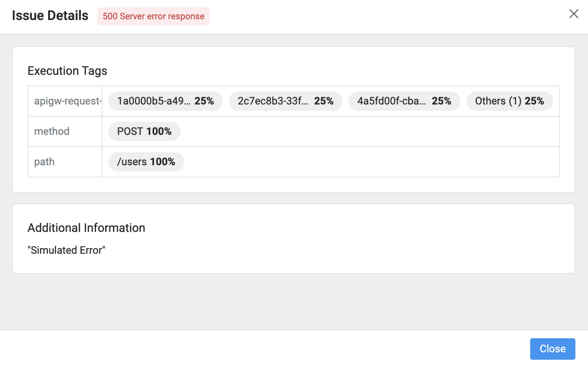Click the method row in the tags table
Image resolution: width=588 pixels, height=366 pixels.
[52, 131]
